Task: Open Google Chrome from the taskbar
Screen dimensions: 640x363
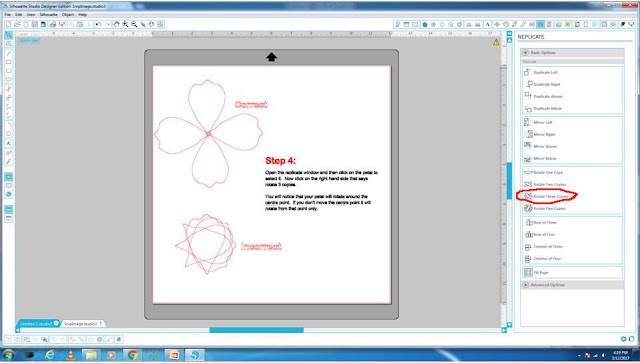Action: 133,355
